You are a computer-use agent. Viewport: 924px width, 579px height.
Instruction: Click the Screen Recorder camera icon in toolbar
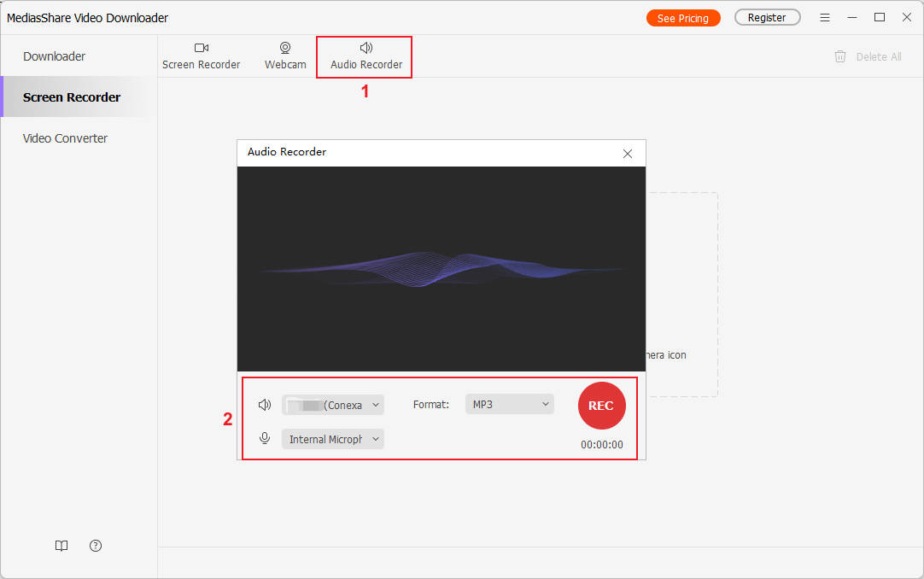[x=201, y=48]
